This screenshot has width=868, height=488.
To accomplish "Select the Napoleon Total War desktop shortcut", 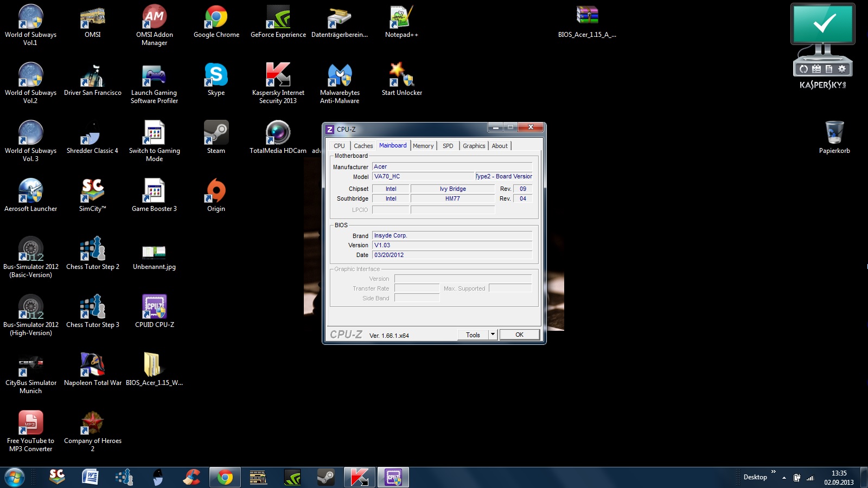I will 93,370.
